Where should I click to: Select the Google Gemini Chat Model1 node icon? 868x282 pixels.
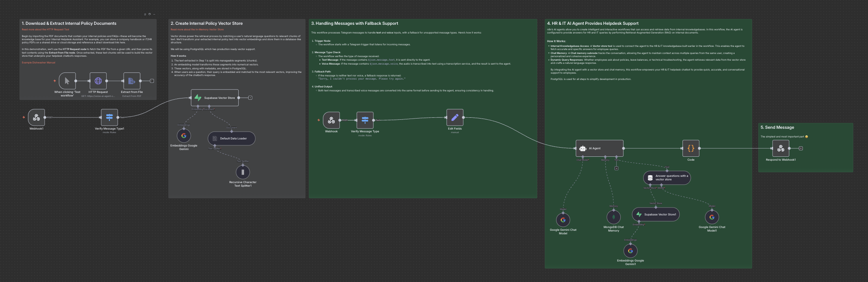(712, 217)
